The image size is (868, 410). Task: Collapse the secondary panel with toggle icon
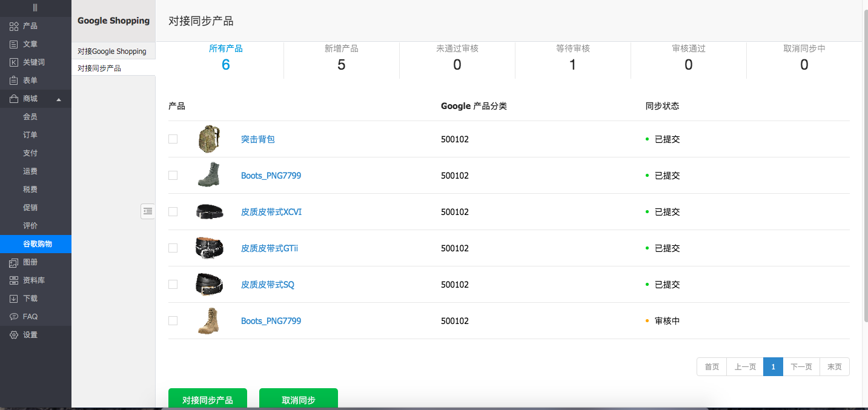148,211
